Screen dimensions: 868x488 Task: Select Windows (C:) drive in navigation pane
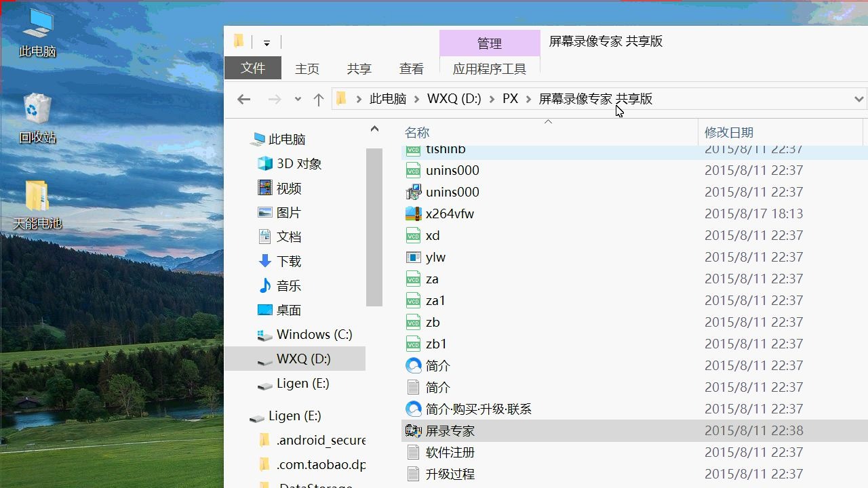point(305,335)
